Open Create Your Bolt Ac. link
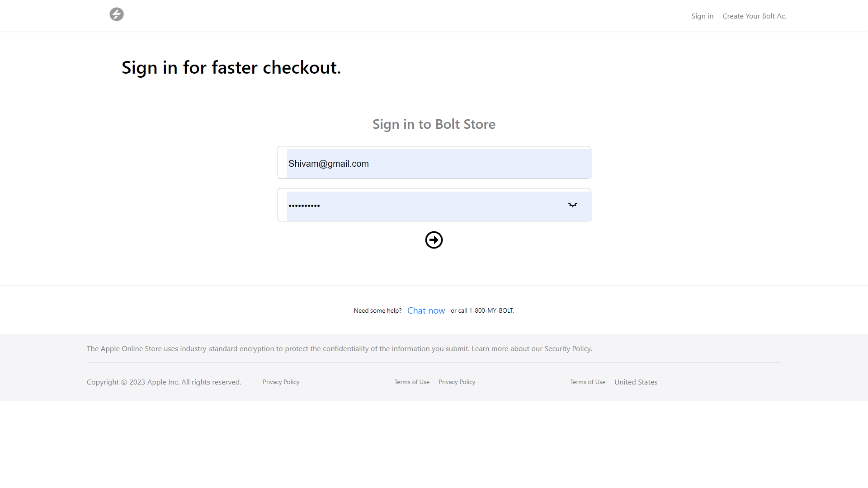868x488 pixels. (754, 16)
